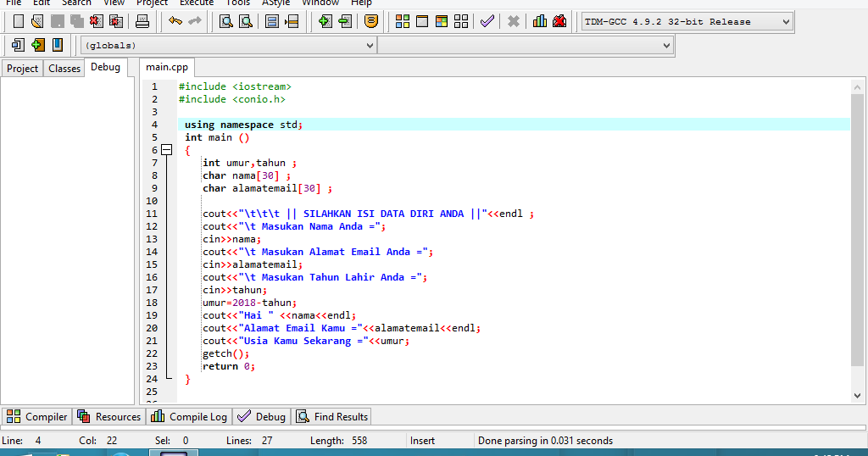Click the Goto Function toolbar icon

(272, 21)
